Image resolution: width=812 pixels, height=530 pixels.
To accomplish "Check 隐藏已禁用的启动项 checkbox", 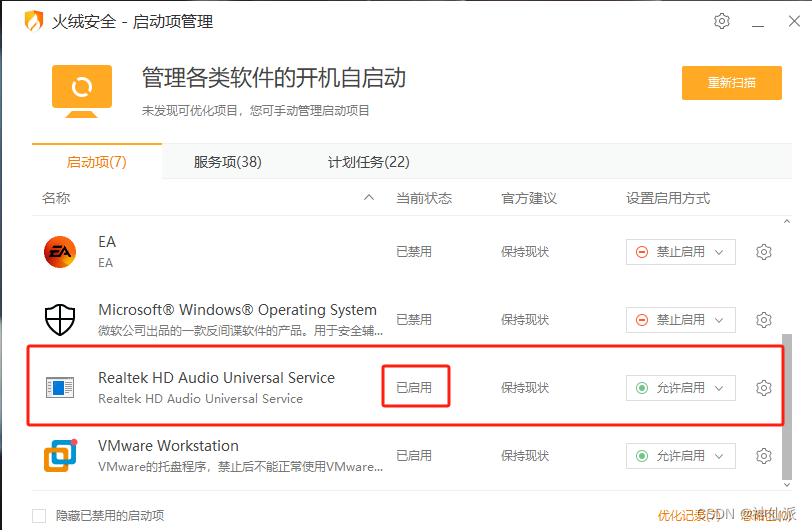I will (39, 515).
